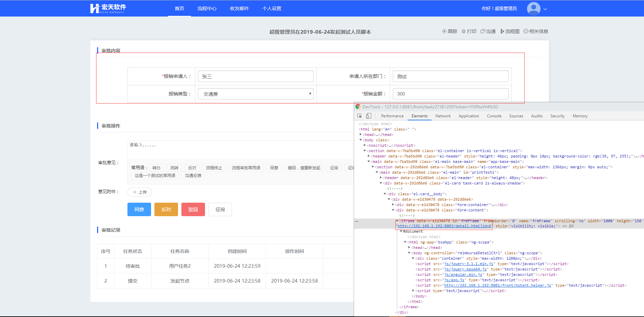Switch to DevTools Network tab
This screenshot has height=317, width=644.
(x=443, y=116)
